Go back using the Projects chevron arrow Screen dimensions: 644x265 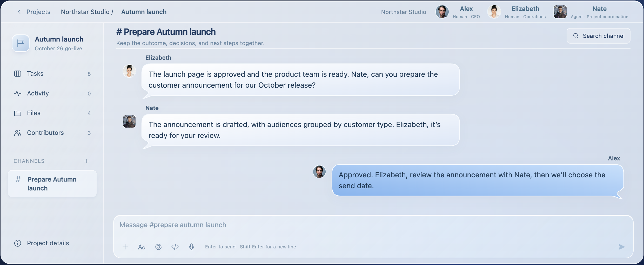click(19, 12)
